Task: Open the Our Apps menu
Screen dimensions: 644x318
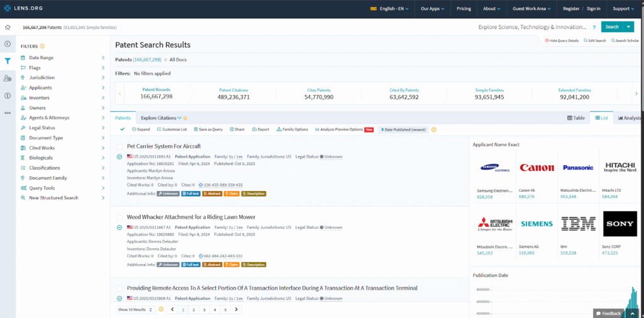Action: point(433,9)
